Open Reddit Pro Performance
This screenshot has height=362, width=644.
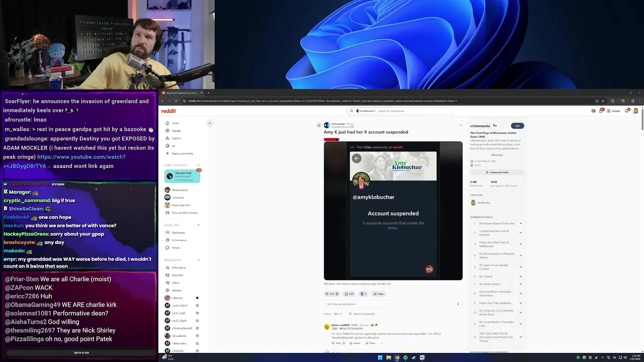coord(179,240)
